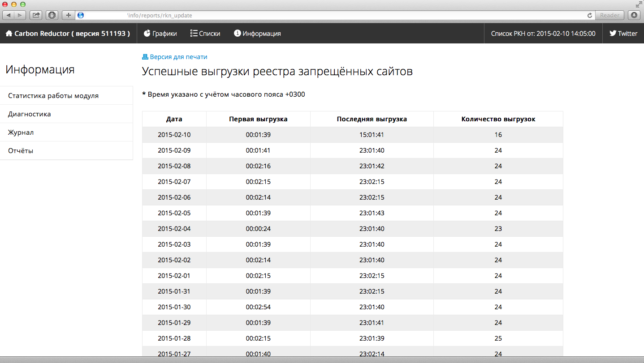Image resolution: width=644 pixels, height=363 pixels.
Task: Select the 2015-02-08 date cell
Action: 174,166
